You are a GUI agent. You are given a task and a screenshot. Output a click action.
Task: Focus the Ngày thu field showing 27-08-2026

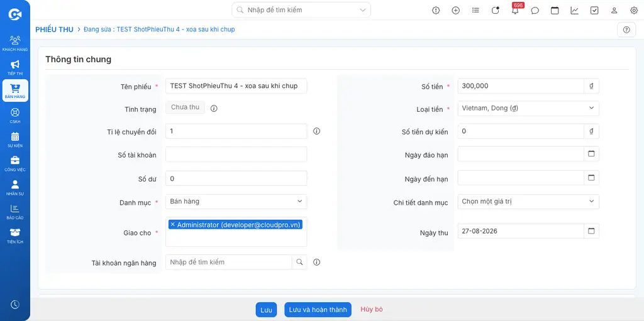(521, 231)
